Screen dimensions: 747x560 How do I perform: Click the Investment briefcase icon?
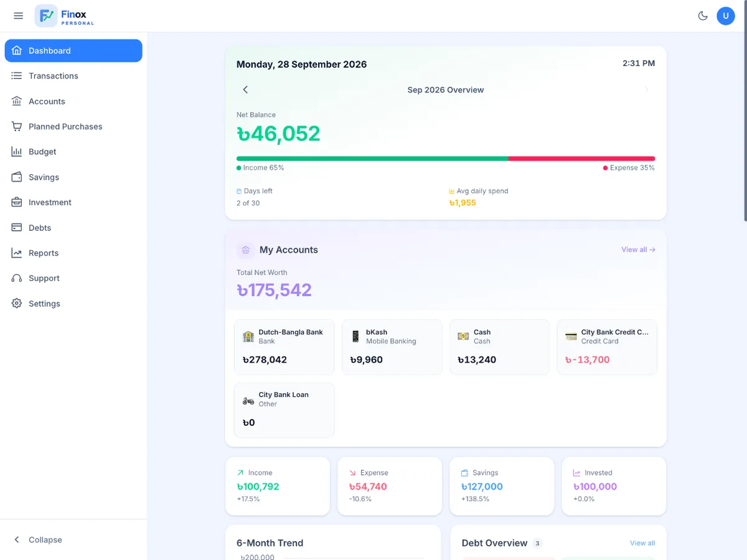pyautogui.click(x=17, y=202)
